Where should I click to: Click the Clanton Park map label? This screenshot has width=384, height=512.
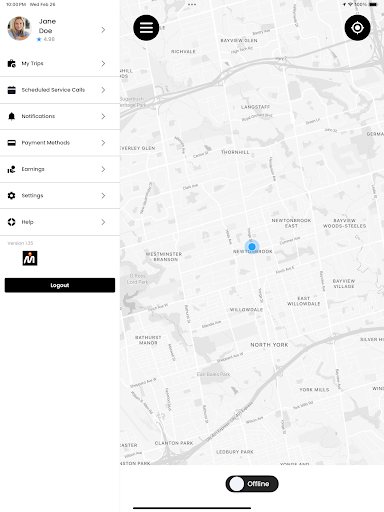point(174,443)
